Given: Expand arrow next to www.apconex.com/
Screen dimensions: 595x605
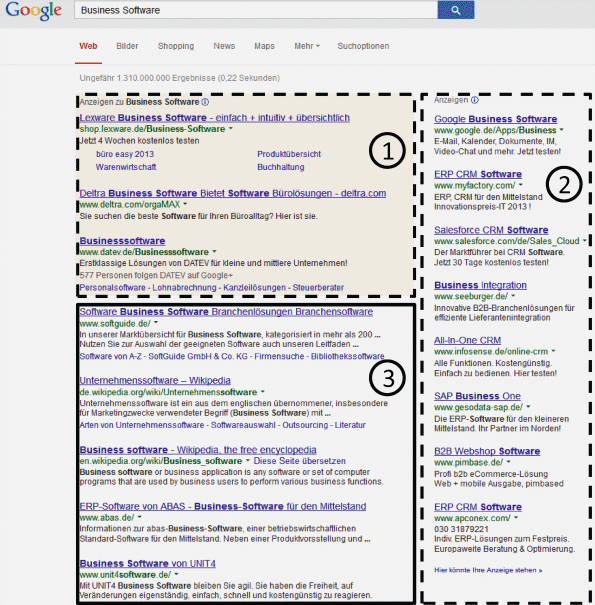Looking at the screenshot, I should pos(516,518).
